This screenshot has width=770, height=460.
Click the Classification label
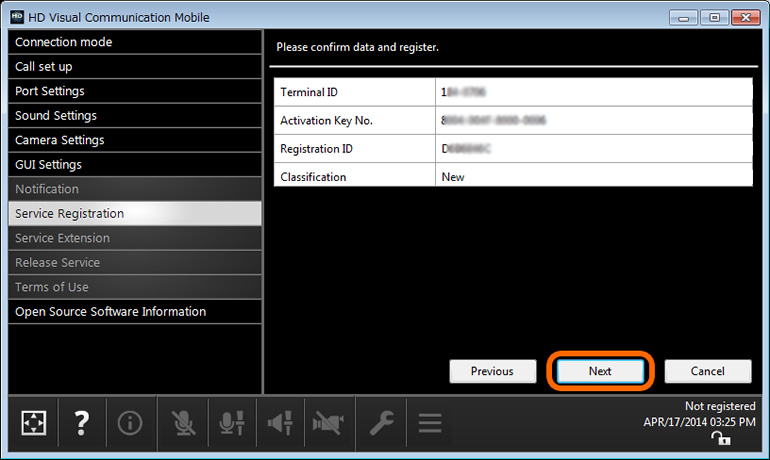point(313,177)
